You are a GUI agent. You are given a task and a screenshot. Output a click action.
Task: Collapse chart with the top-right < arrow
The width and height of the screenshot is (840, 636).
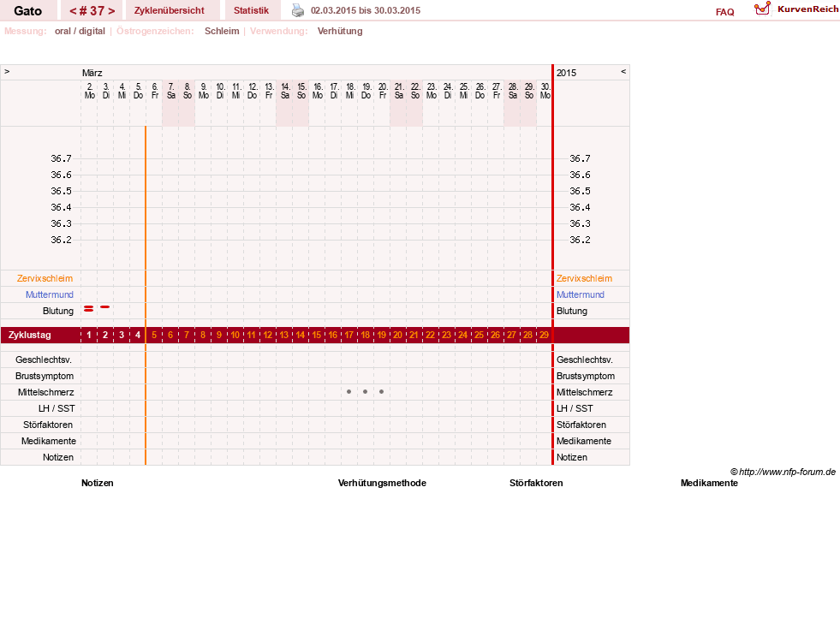pos(623,71)
